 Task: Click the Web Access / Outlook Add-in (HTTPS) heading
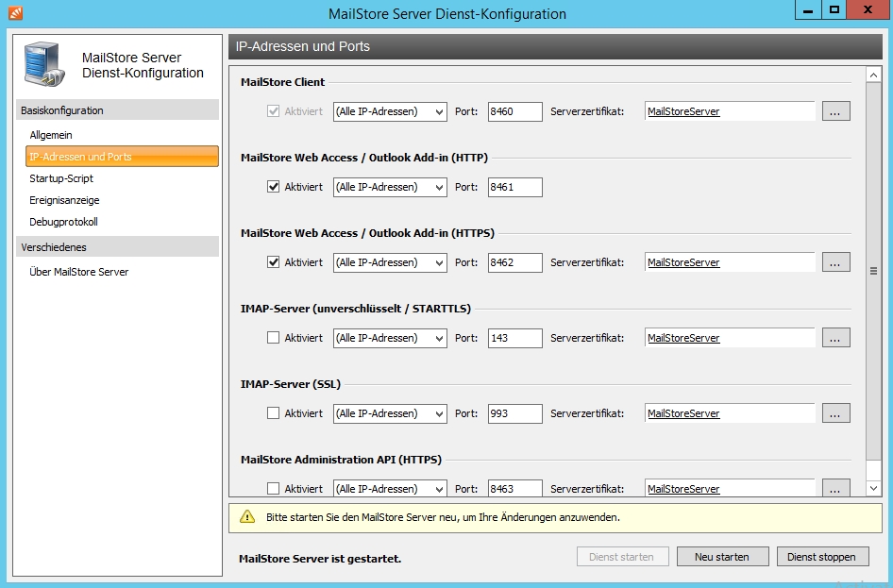[367, 233]
